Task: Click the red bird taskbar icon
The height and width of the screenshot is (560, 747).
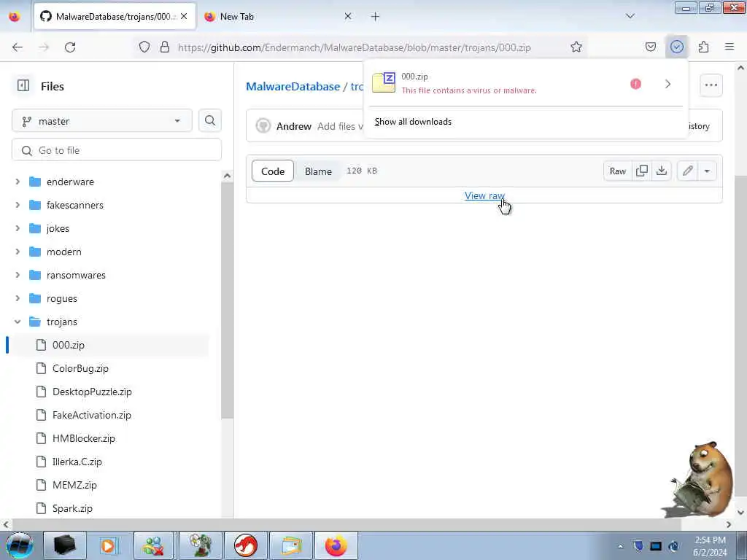Action: [x=246, y=545]
